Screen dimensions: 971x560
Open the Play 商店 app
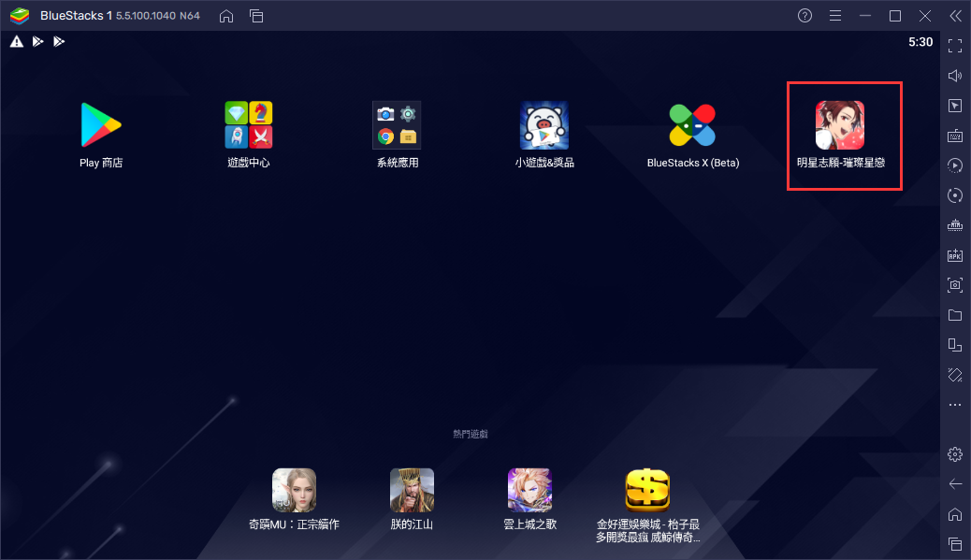(x=101, y=125)
